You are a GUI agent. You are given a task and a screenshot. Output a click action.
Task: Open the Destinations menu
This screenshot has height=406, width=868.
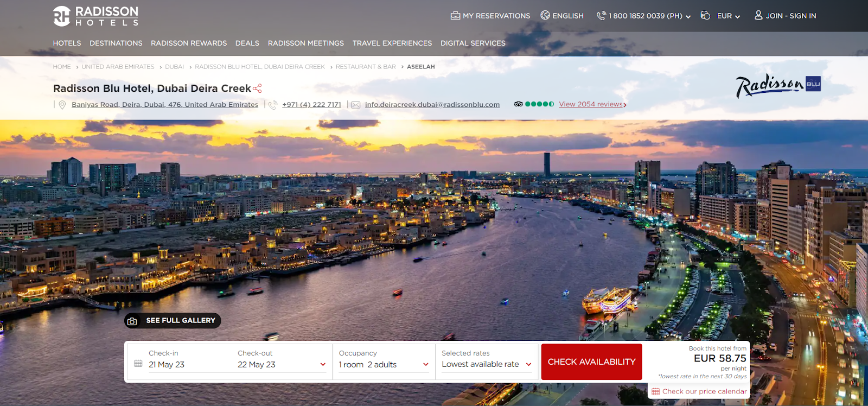pyautogui.click(x=116, y=43)
